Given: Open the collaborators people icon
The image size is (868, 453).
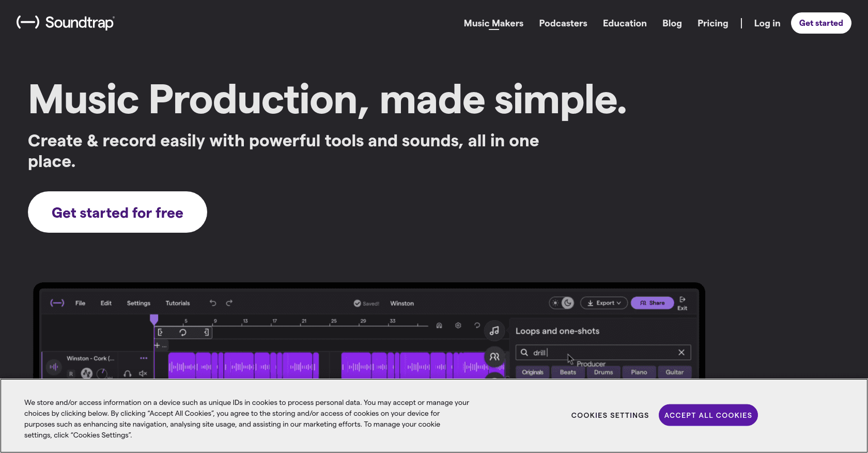Looking at the screenshot, I should coord(494,357).
